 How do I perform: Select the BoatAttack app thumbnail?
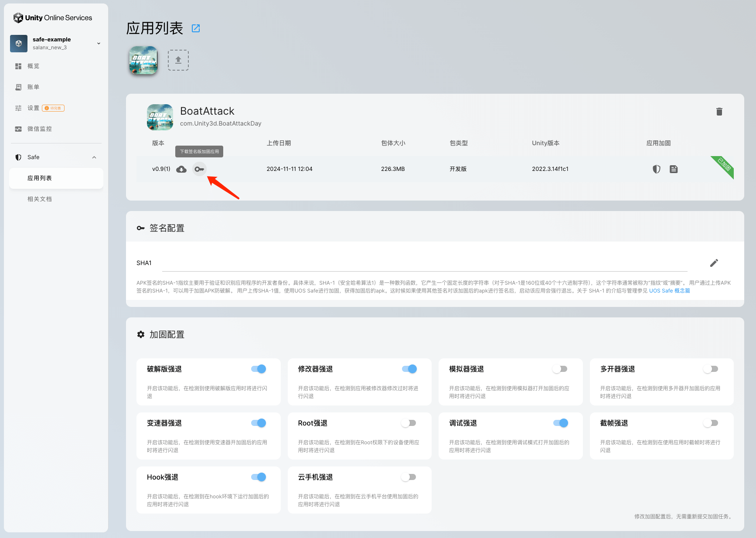(x=143, y=60)
